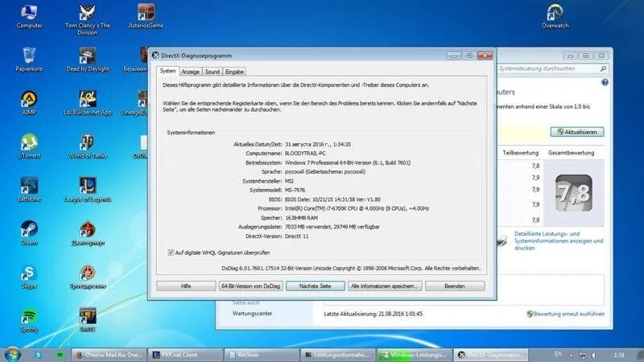Click the volume speaker tray icon
644x362 pixels.
coord(594,355)
